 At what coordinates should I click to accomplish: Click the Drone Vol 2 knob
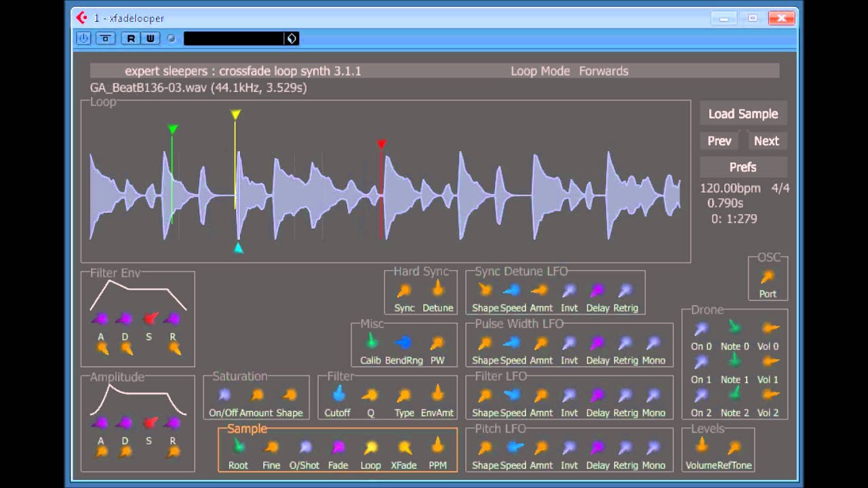point(770,394)
